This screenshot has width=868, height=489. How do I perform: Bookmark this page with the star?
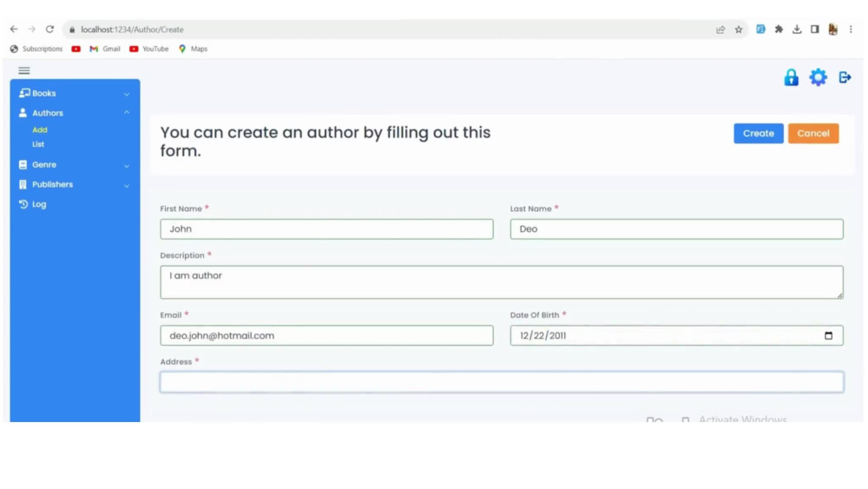point(739,30)
